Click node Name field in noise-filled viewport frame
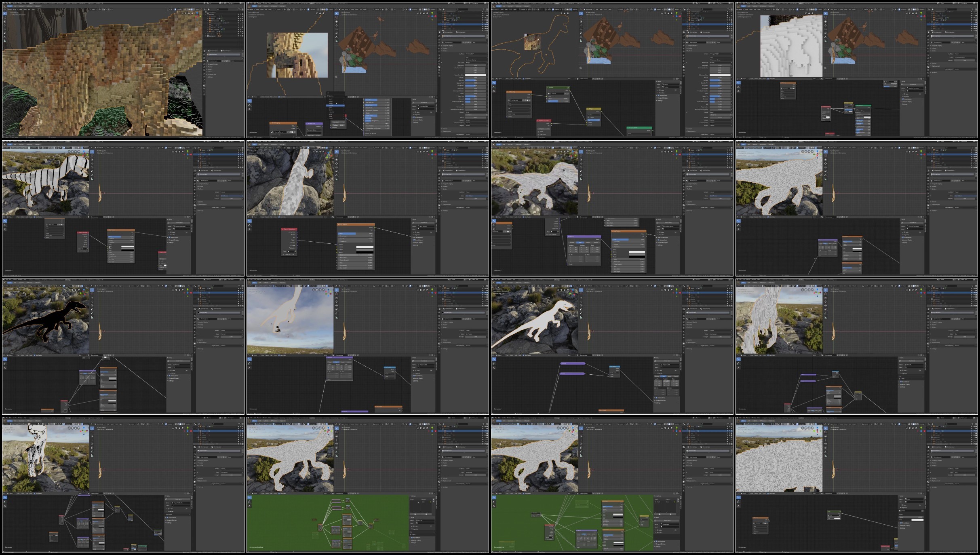Image resolution: width=980 pixels, height=555 pixels. 915,499
